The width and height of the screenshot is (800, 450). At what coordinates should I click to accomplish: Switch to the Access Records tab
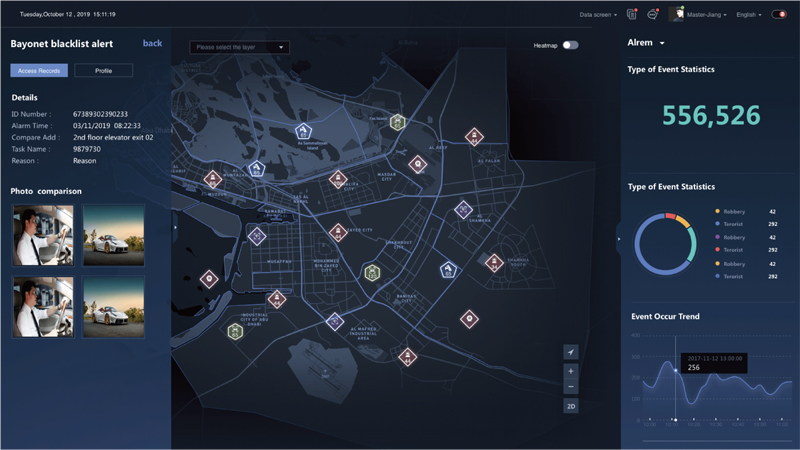(x=39, y=71)
